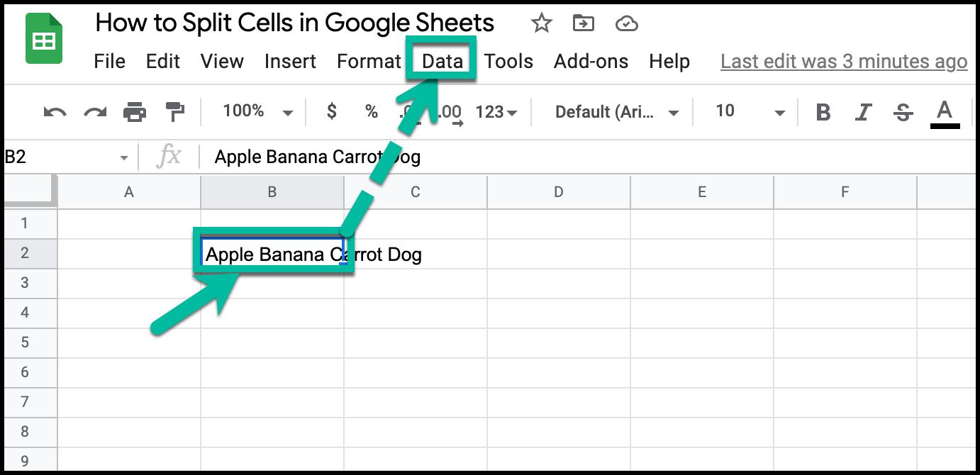Open the Format menu
Image resolution: width=980 pixels, height=475 pixels.
[x=369, y=61]
